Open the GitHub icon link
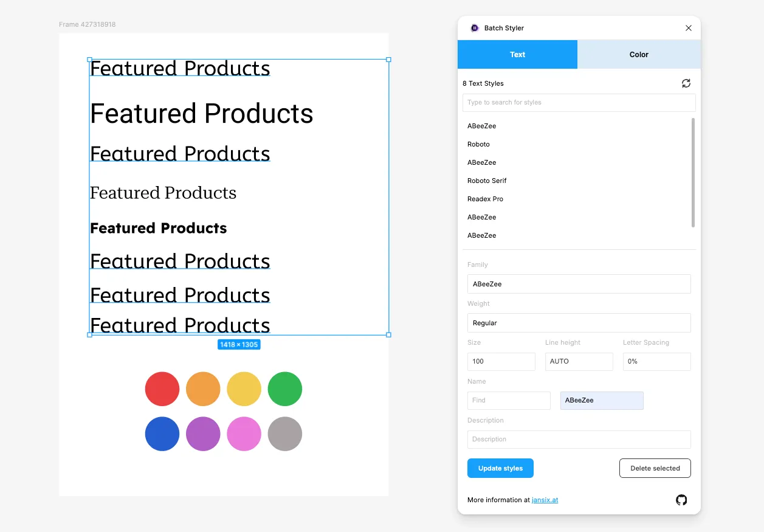This screenshot has width=764, height=532. (681, 500)
